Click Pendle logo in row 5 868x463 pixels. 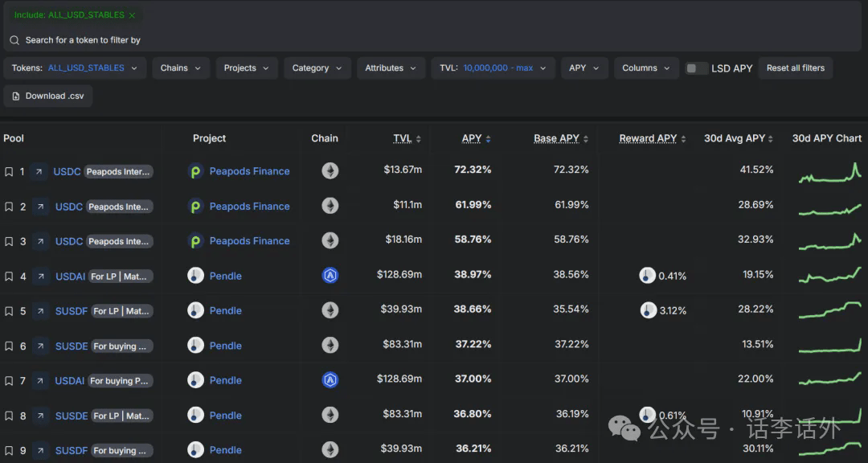tap(195, 311)
